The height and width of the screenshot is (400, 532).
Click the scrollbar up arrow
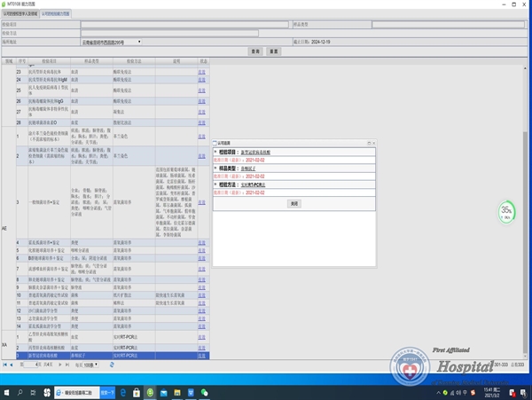[x=525, y=68]
